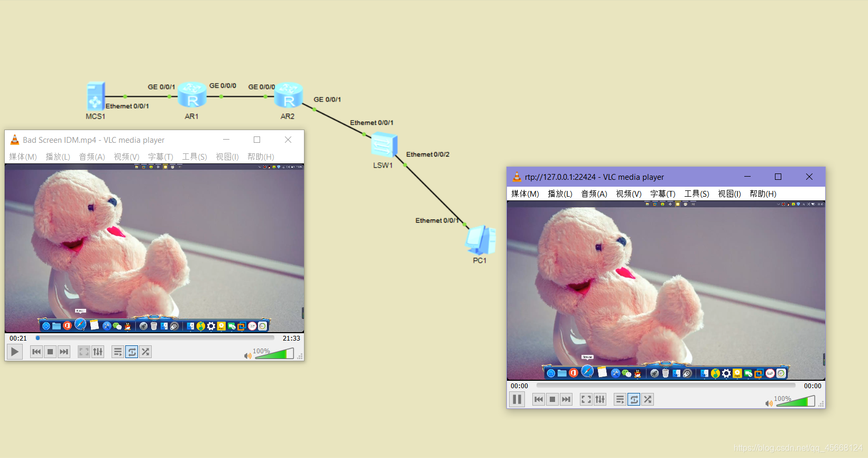Close the Bad Screen IDM.mp4 window
This screenshot has width=868, height=458.
coord(288,140)
